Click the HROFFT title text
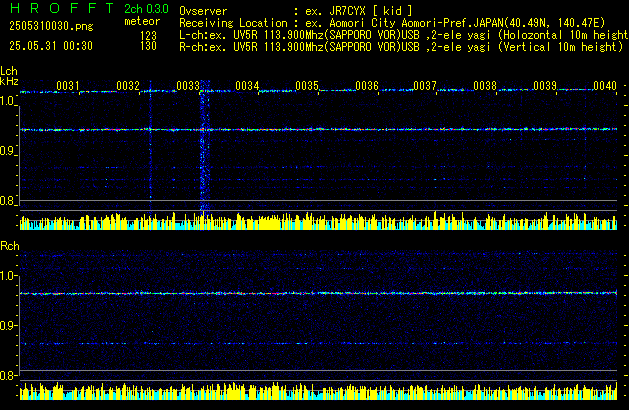 [62, 8]
